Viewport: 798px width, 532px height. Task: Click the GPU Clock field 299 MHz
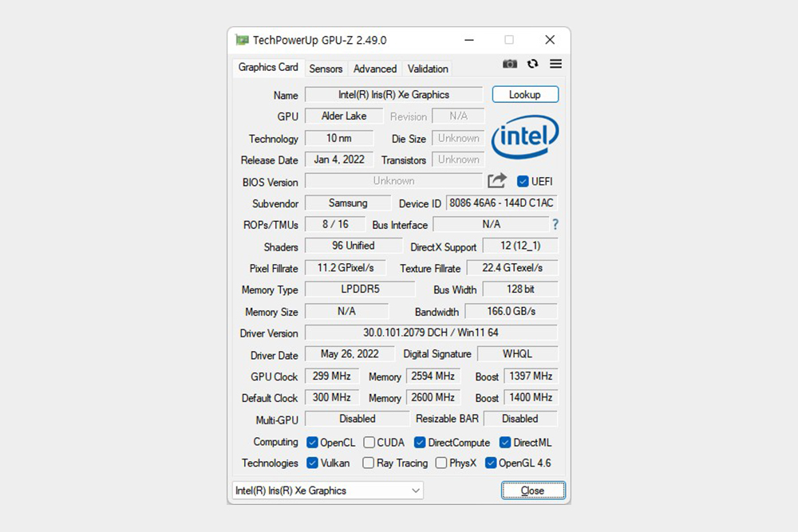(332, 376)
